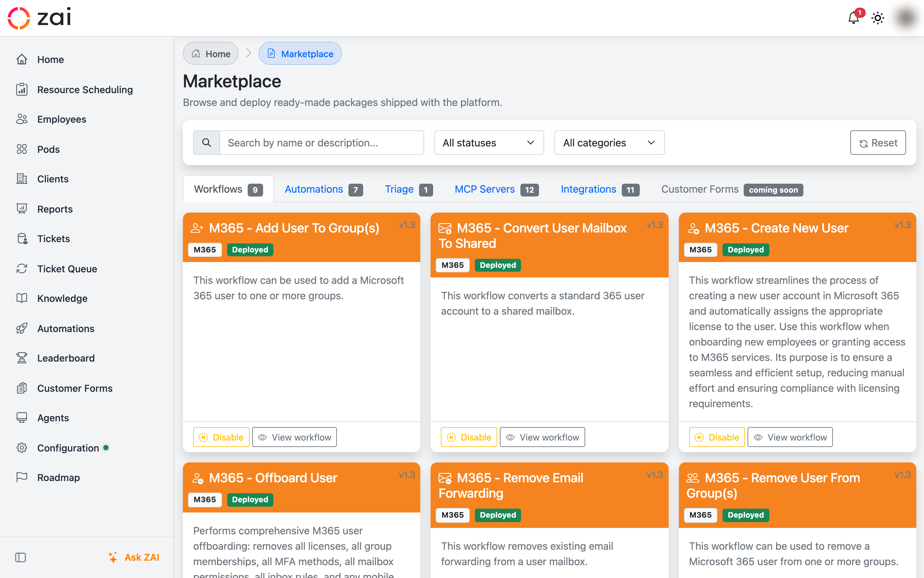Image resolution: width=924 pixels, height=578 pixels.
Task: Open the All statuses dropdown
Action: (489, 143)
